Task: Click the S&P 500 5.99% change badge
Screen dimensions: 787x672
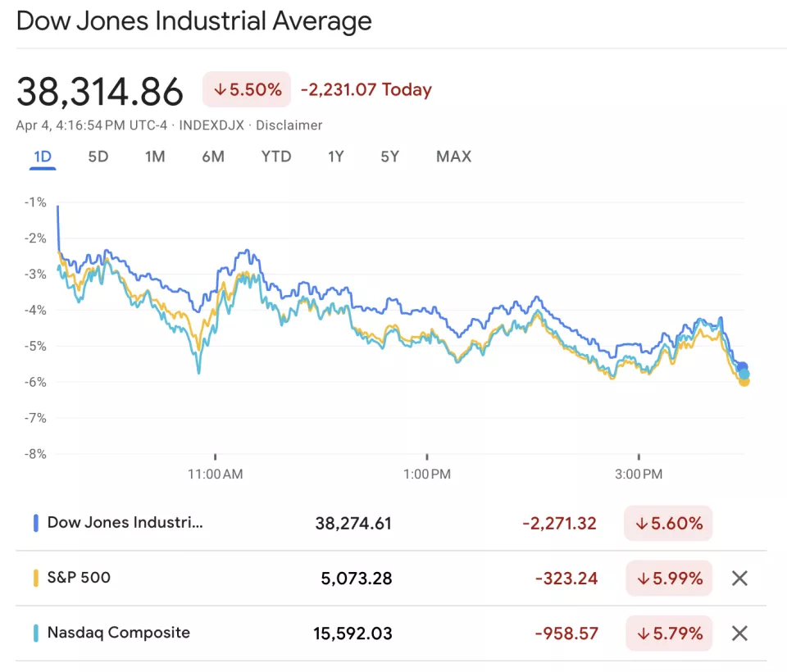Action: pyautogui.click(x=669, y=579)
